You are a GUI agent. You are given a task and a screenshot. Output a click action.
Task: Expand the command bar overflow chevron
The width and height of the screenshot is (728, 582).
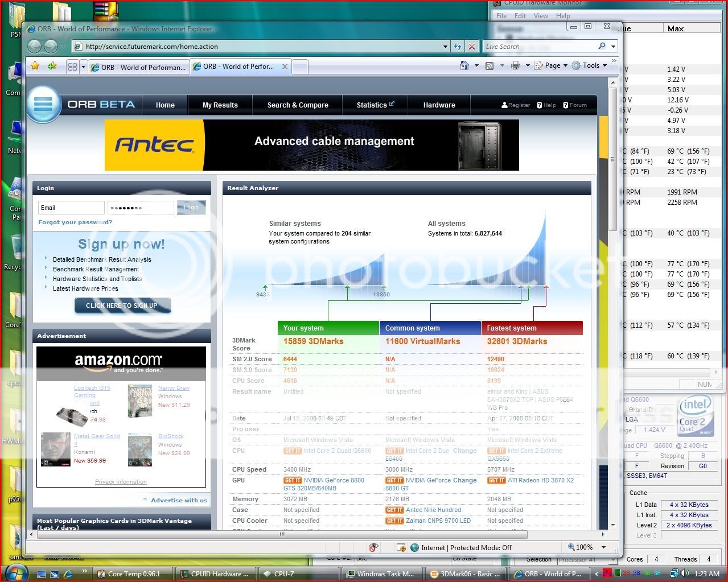coord(614,60)
